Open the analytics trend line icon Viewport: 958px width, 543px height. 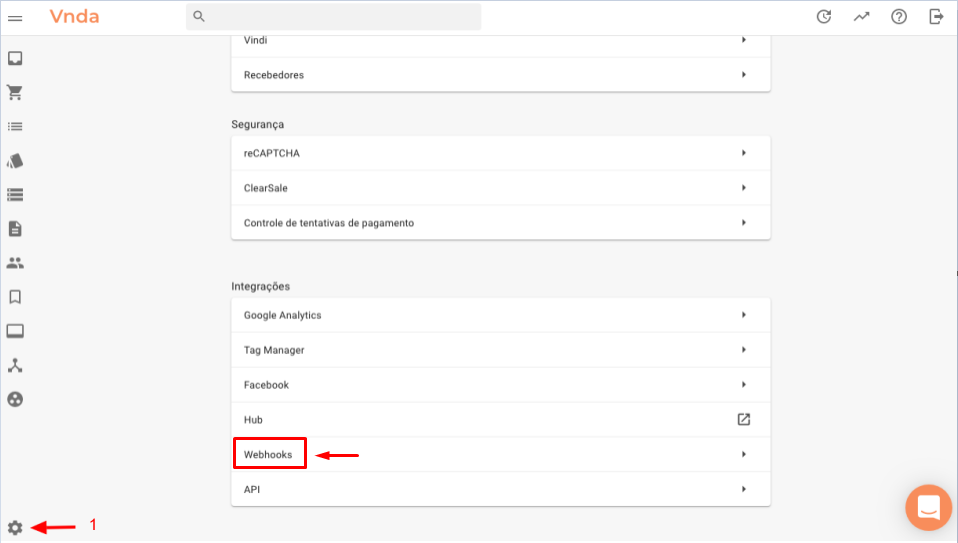(861, 16)
